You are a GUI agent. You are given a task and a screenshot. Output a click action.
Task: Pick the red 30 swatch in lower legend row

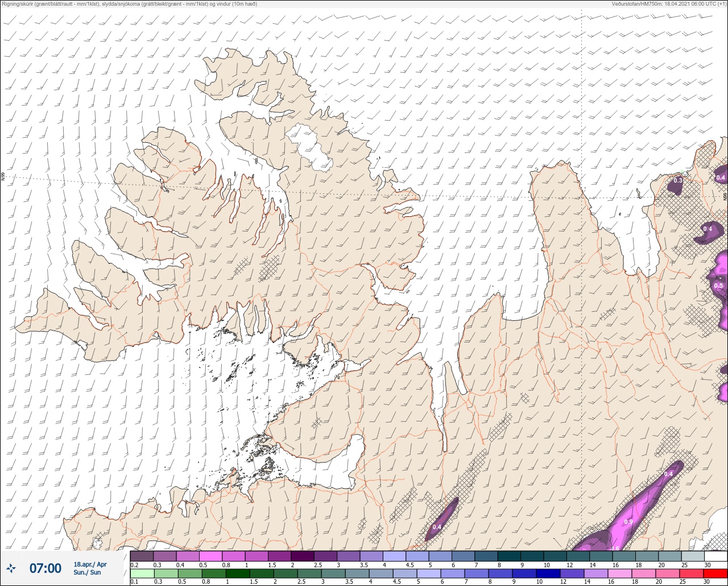point(715,573)
